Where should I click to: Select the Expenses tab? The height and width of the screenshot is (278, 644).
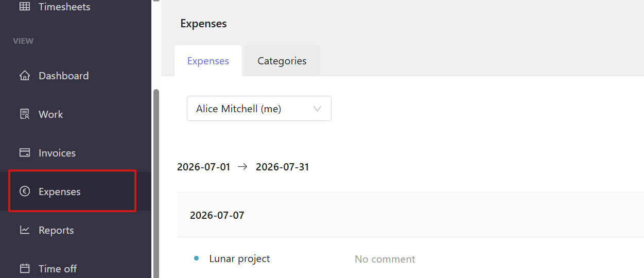point(208,61)
